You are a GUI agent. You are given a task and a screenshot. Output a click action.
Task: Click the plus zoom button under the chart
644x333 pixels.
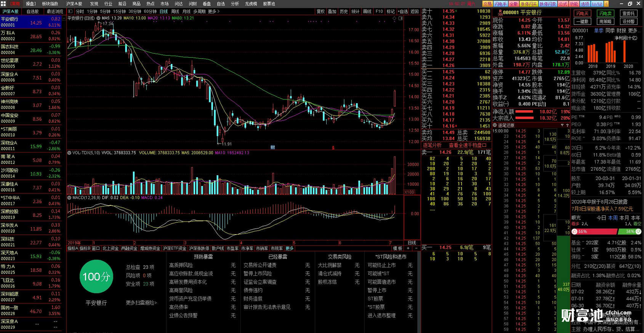(408, 248)
